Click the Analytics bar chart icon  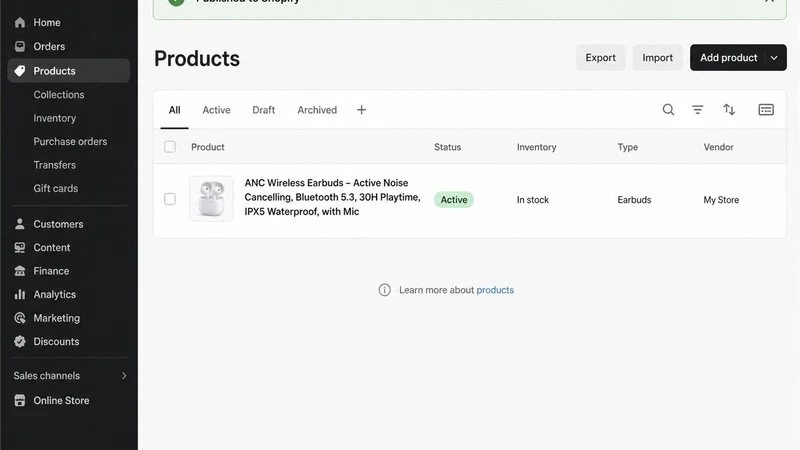(20, 294)
